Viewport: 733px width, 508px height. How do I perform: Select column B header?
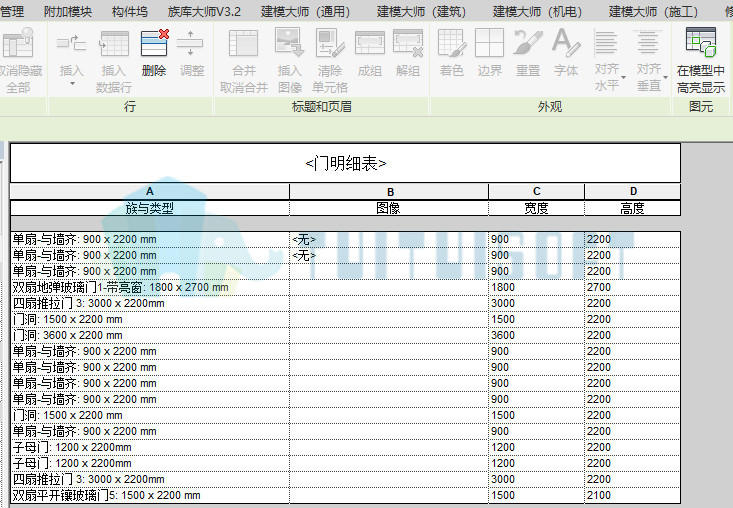click(x=389, y=192)
